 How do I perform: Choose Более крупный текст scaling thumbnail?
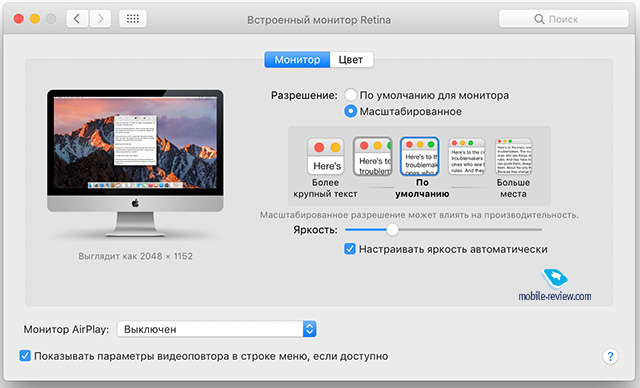(326, 157)
